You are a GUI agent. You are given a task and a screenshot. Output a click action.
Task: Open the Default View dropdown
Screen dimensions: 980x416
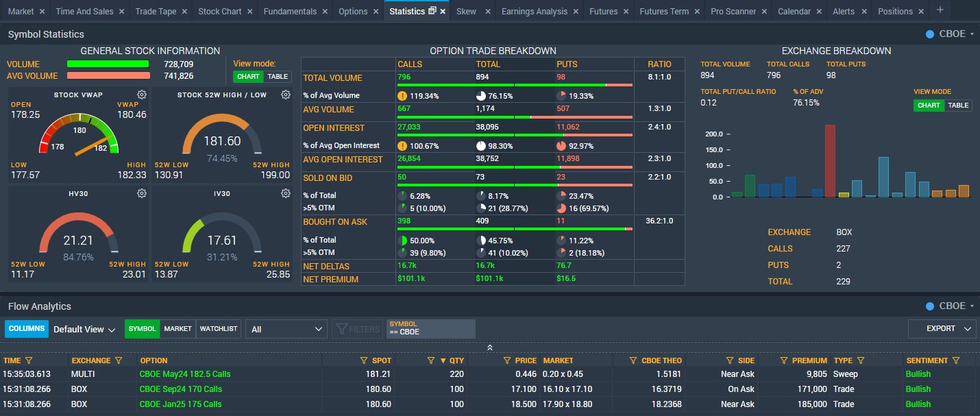point(84,330)
